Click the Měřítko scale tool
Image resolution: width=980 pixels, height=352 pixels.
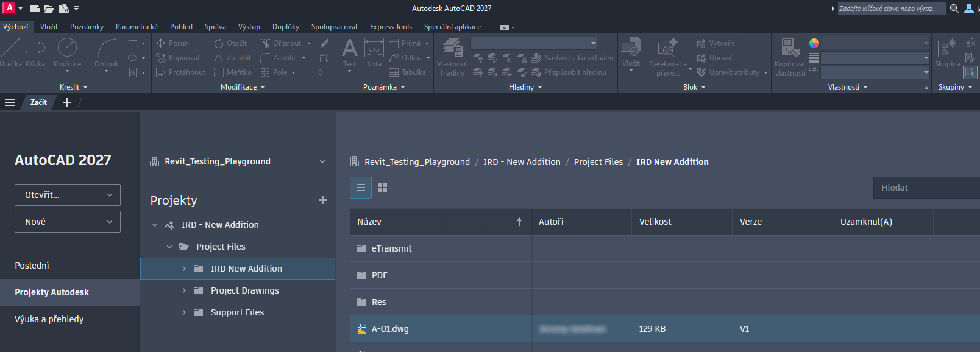click(x=233, y=72)
